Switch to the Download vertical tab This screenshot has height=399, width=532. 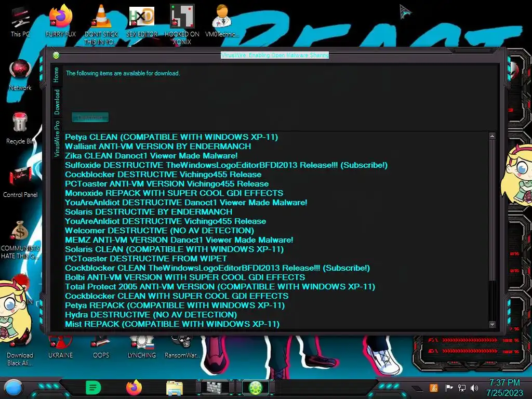(x=56, y=102)
